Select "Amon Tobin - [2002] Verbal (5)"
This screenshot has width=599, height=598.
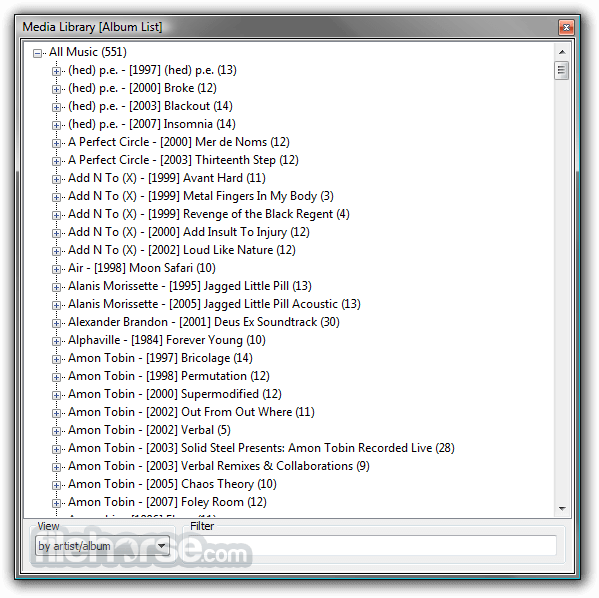149,429
